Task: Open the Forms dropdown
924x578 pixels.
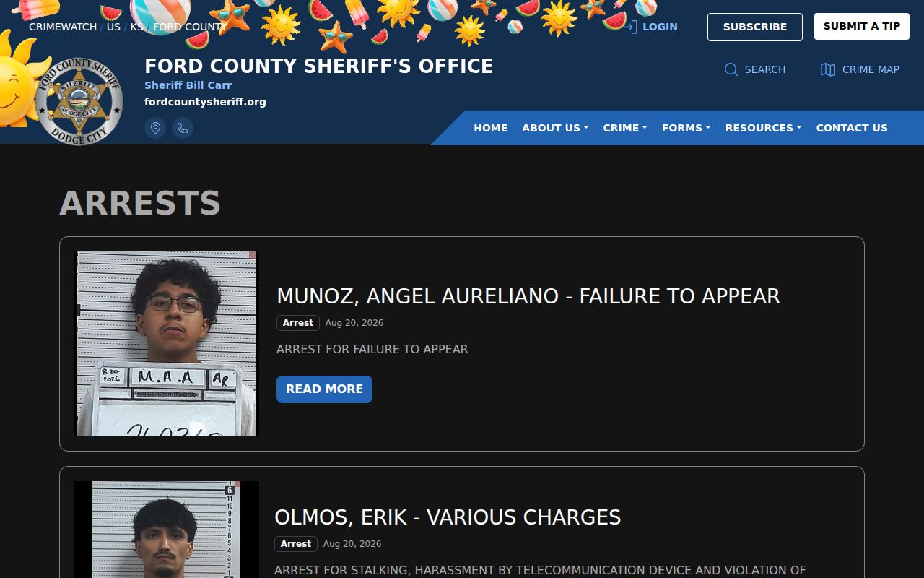Action: click(686, 128)
